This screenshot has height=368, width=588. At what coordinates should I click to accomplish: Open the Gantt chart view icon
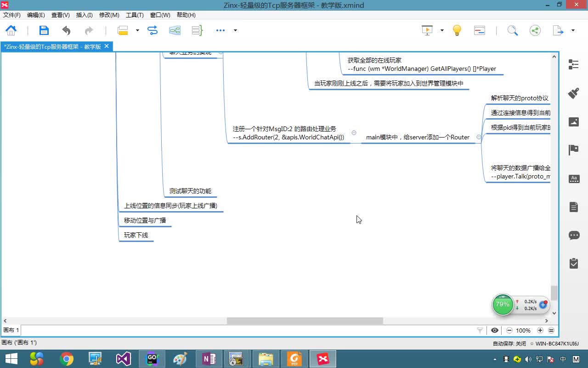tap(479, 30)
